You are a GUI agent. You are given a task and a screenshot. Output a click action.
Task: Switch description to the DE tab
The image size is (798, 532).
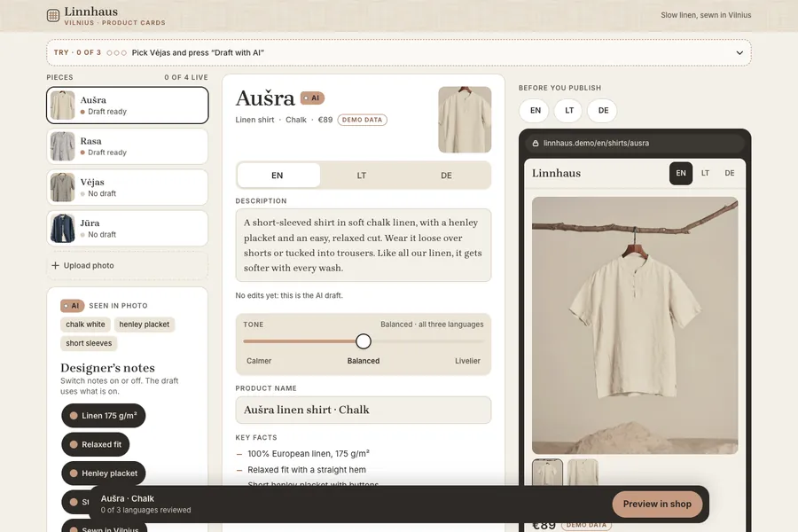446,176
